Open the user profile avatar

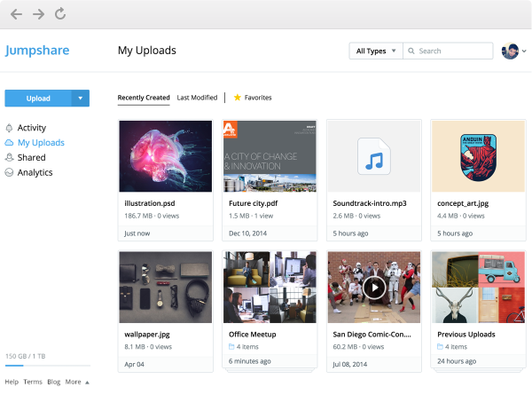tap(509, 51)
